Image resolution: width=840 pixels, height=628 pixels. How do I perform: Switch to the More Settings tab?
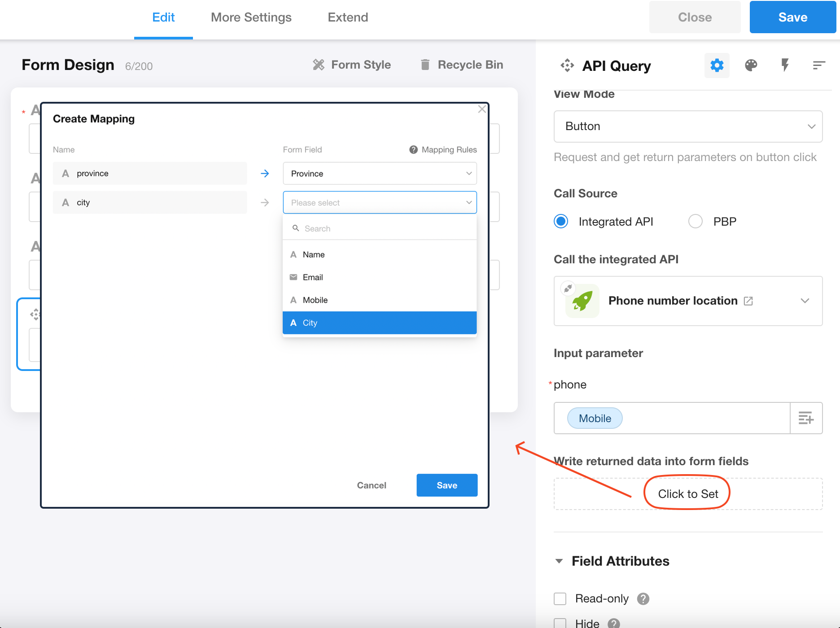[251, 17]
